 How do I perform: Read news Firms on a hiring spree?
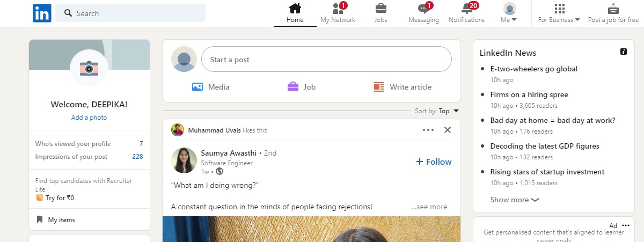pyautogui.click(x=529, y=94)
